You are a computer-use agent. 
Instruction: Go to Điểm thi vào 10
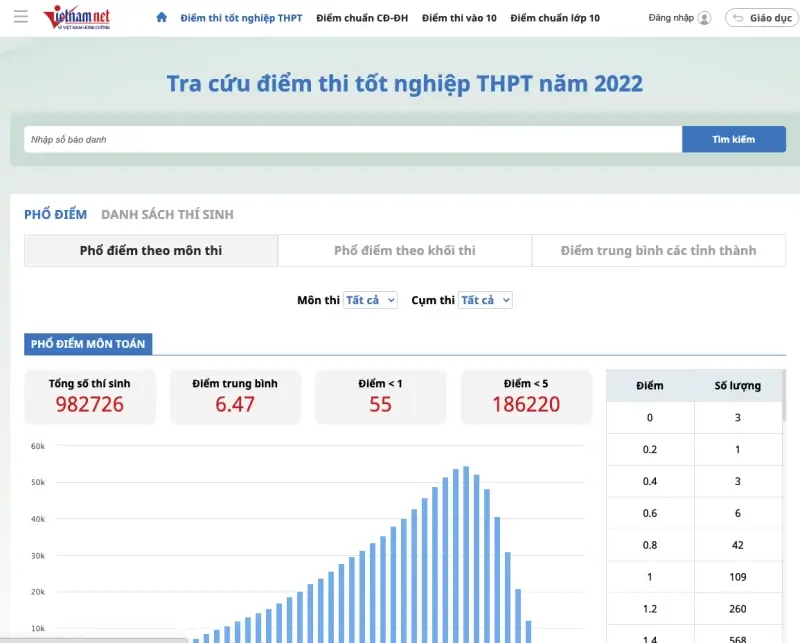pos(459,18)
